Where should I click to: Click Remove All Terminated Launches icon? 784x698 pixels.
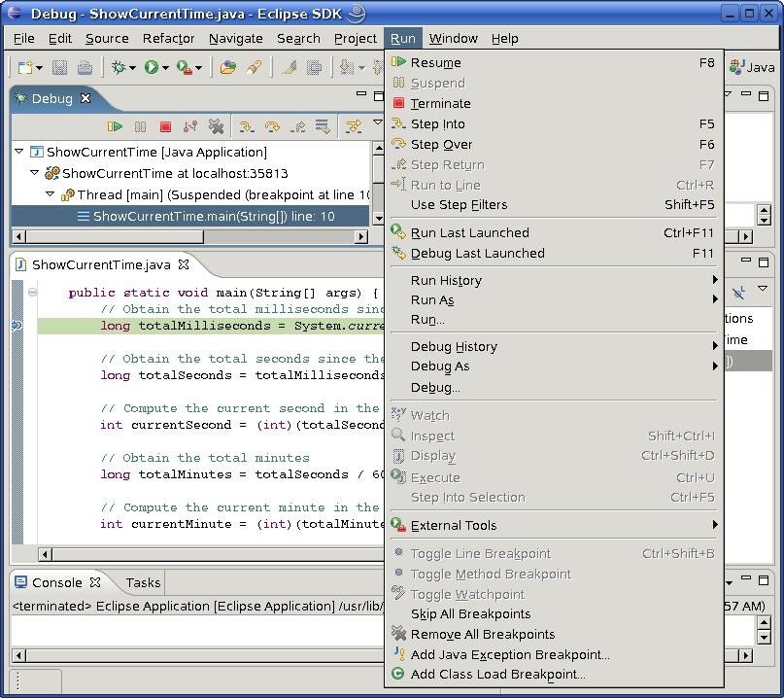click(216, 126)
